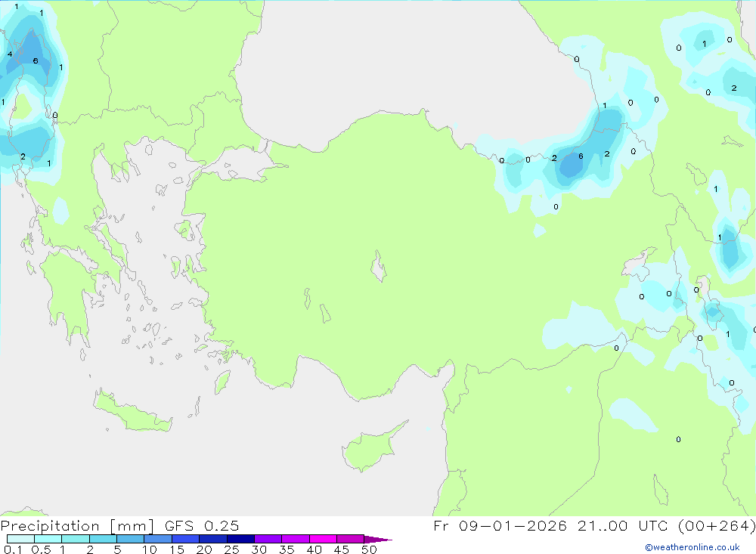The width and height of the screenshot is (756, 554).
Task: Click the legend label '0.1'
Action: (13, 549)
